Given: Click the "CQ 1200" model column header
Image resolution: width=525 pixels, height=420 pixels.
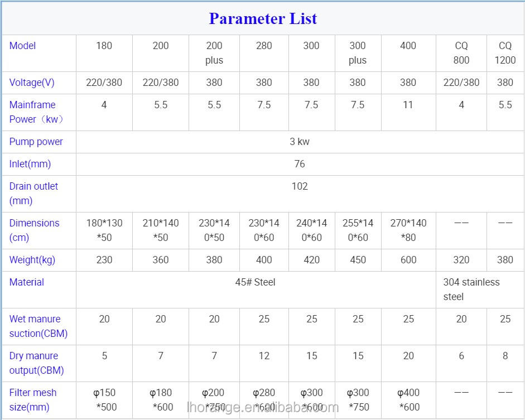Looking at the screenshot, I should click(505, 53).
